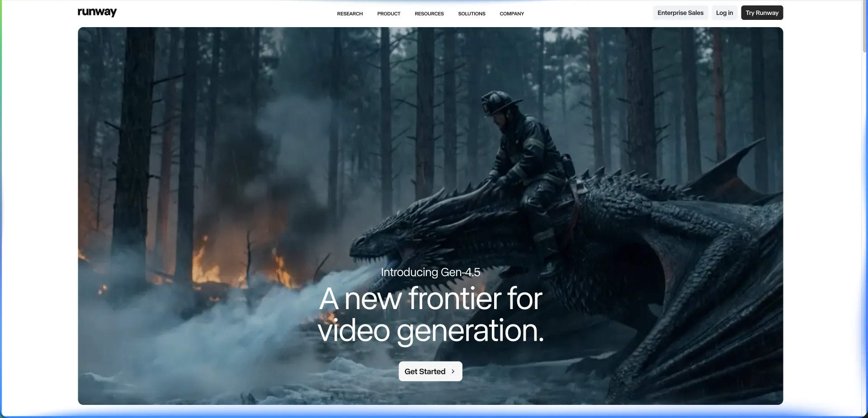Click the Introducing Gen-4.5 subtitle text
This screenshot has height=418, width=868.
click(x=430, y=272)
